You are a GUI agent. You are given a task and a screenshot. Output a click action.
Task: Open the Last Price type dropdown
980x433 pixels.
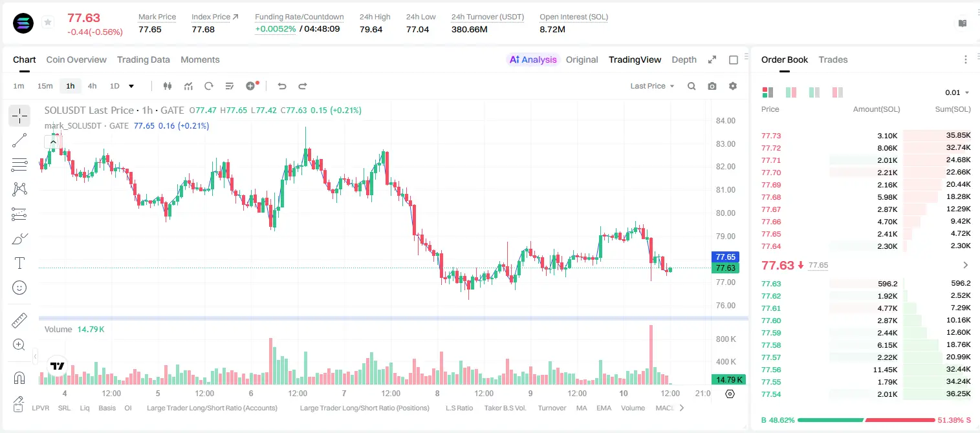click(652, 86)
